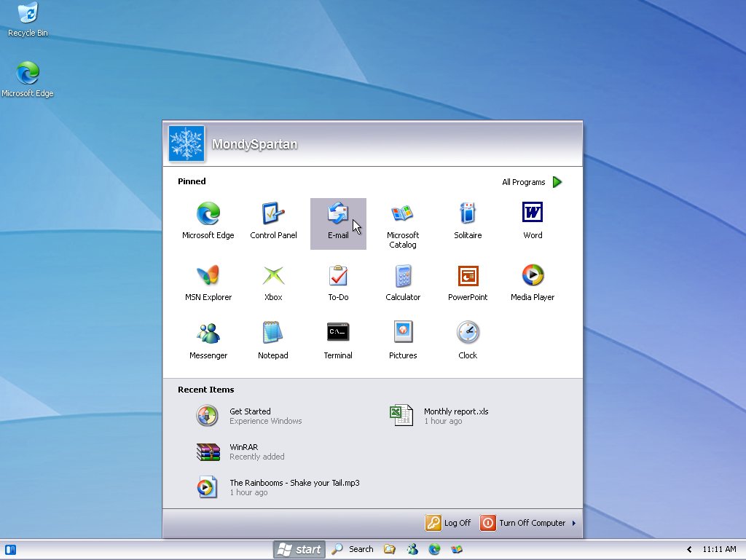Click the Log Off button

[448, 523]
